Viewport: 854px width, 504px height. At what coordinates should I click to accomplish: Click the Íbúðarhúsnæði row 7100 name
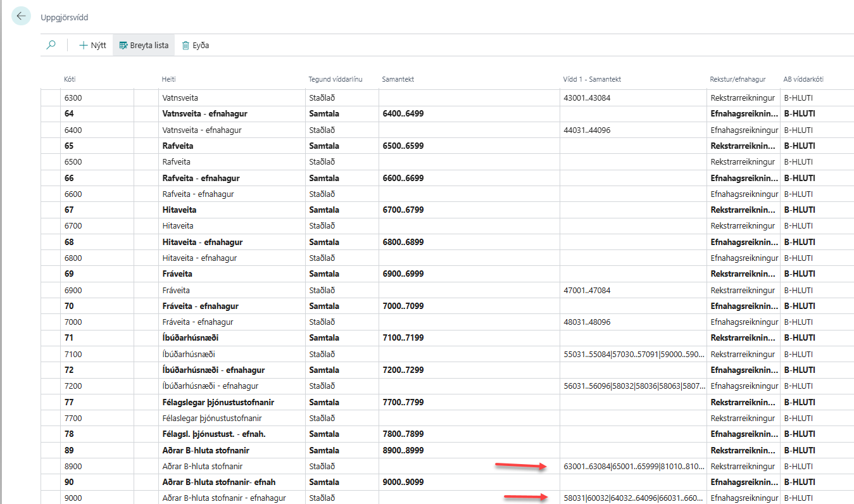tap(184, 354)
